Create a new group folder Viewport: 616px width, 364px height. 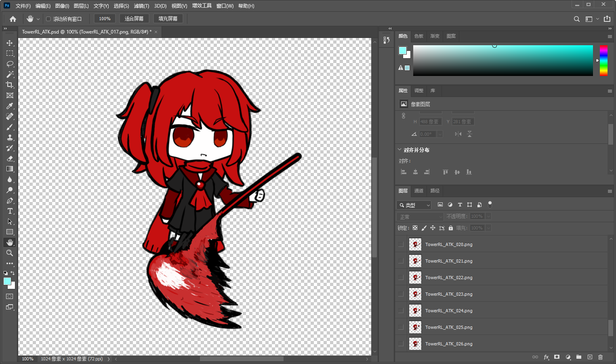579,357
